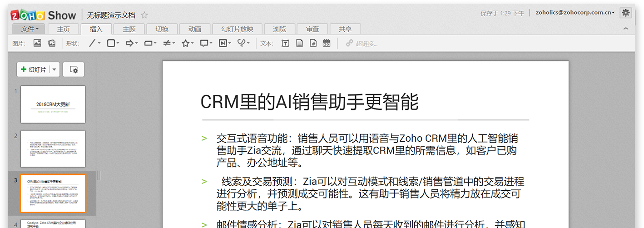Select the freeform scribble tool
644x228 pixels.
[x=242, y=43]
